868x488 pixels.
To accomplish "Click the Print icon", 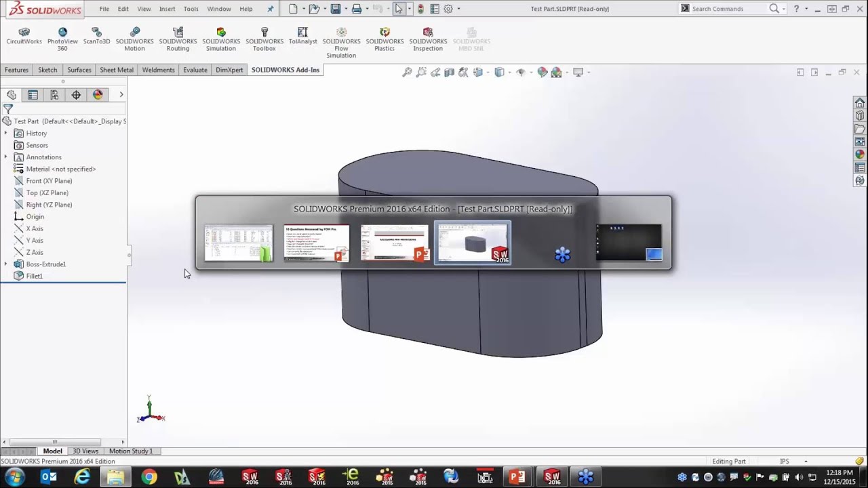I will pos(356,9).
